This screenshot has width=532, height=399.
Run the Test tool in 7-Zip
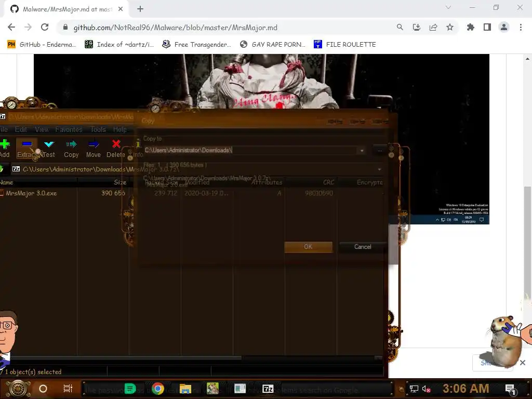[49, 148]
